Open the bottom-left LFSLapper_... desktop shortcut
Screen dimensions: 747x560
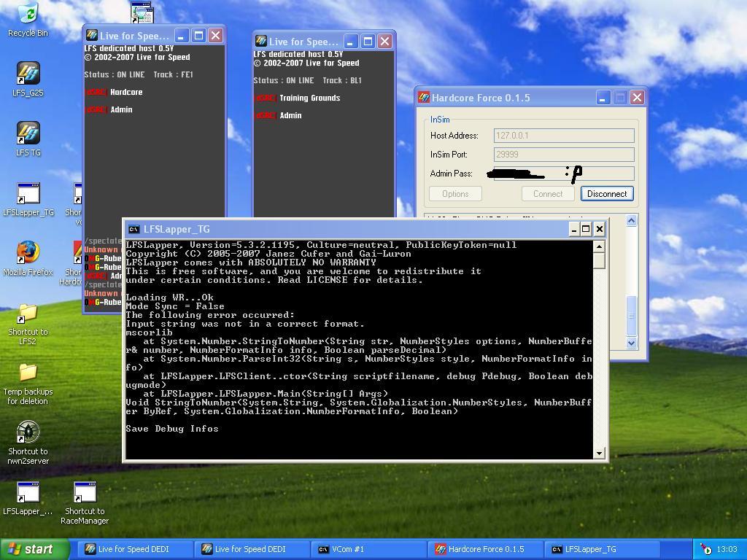(x=28, y=498)
